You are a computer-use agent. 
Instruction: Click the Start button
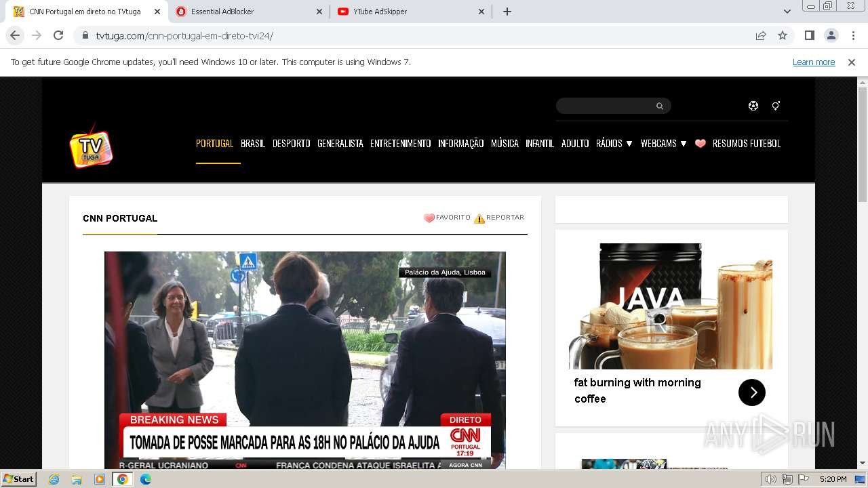point(19,479)
